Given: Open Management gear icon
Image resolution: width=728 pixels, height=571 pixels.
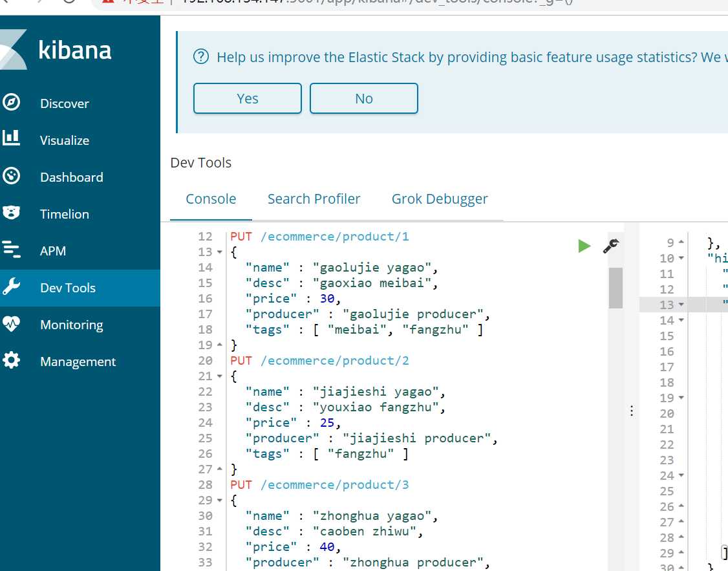Looking at the screenshot, I should coord(11,360).
